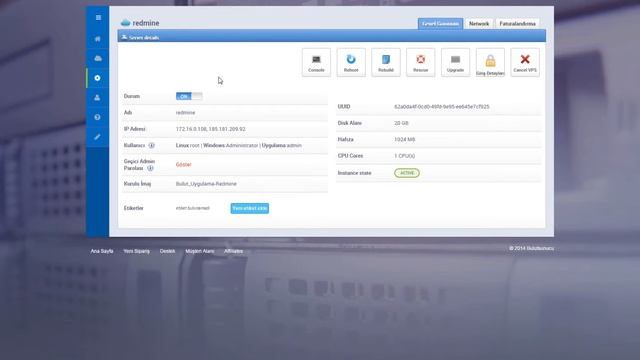Click the 20 GB disk value
This screenshot has height=360, width=640.
pos(401,123)
